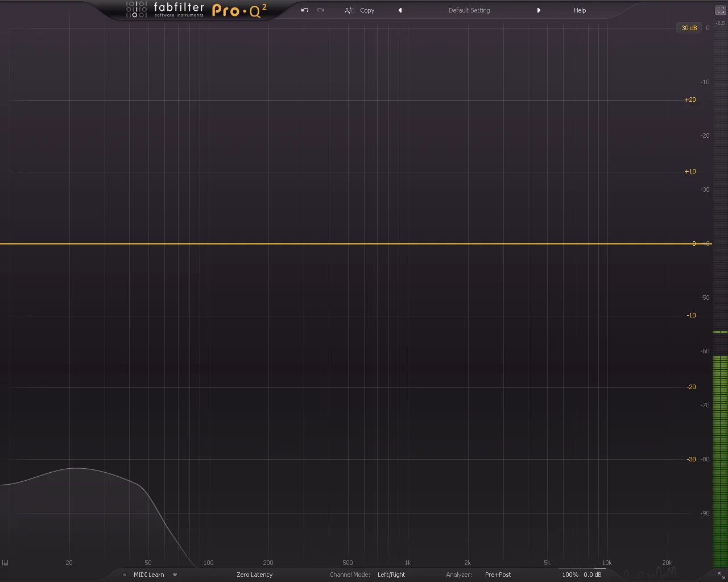Click the Copy button
The height and width of the screenshot is (582, 728).
pyautogui.click(x=367, y=10)
